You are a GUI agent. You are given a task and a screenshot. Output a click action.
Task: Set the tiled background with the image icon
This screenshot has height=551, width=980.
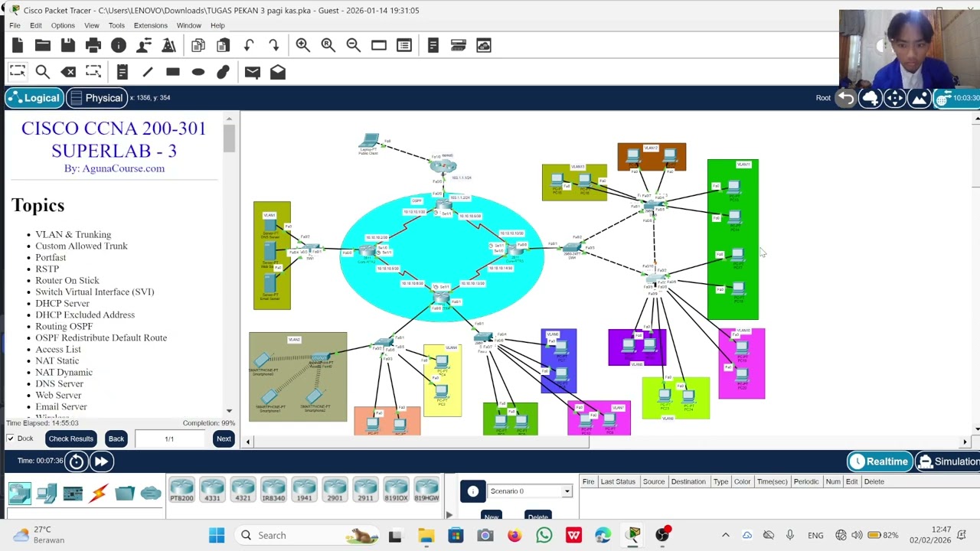[x=920, y=98]
